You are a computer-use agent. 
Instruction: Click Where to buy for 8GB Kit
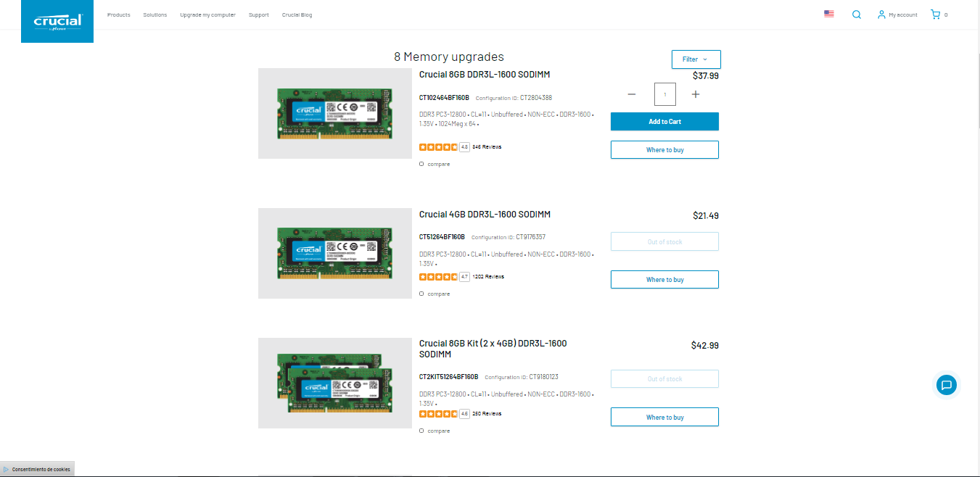665,418
